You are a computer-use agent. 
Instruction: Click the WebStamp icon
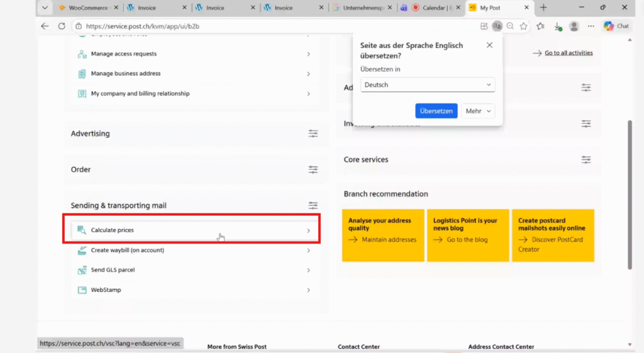coord(82,290)
